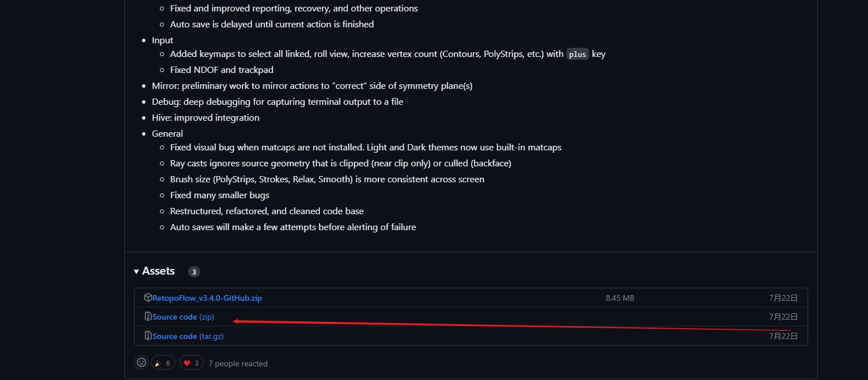
Task: Toggle the tada reaction with 6 votes
Action: [163, 362]
